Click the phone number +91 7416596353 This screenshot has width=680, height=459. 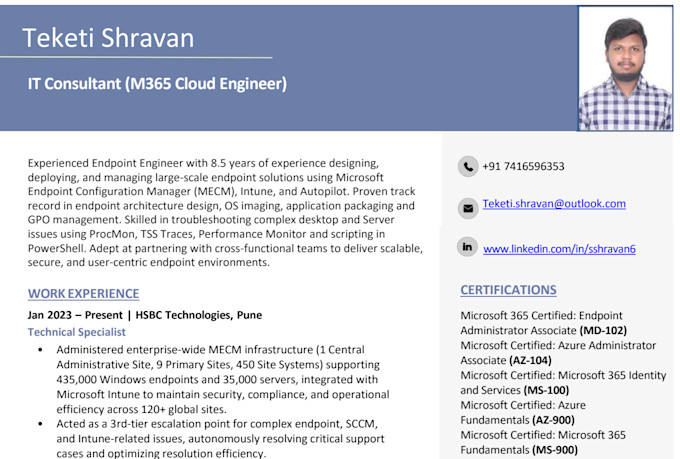pos(523,166)
